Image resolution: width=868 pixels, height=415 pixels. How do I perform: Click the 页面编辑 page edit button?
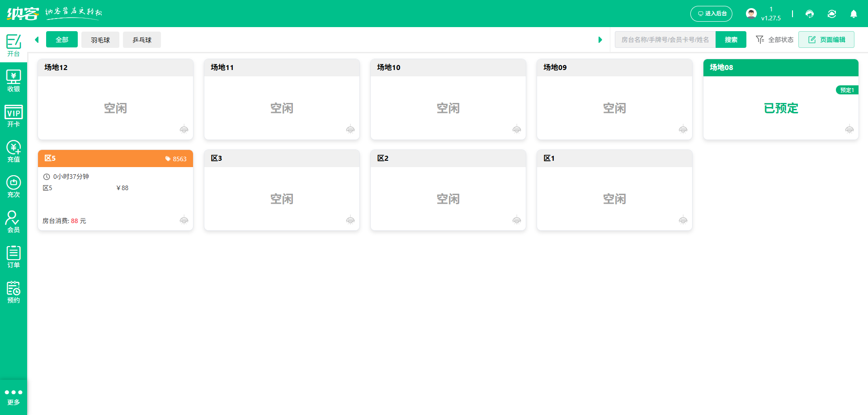point(826,40)
